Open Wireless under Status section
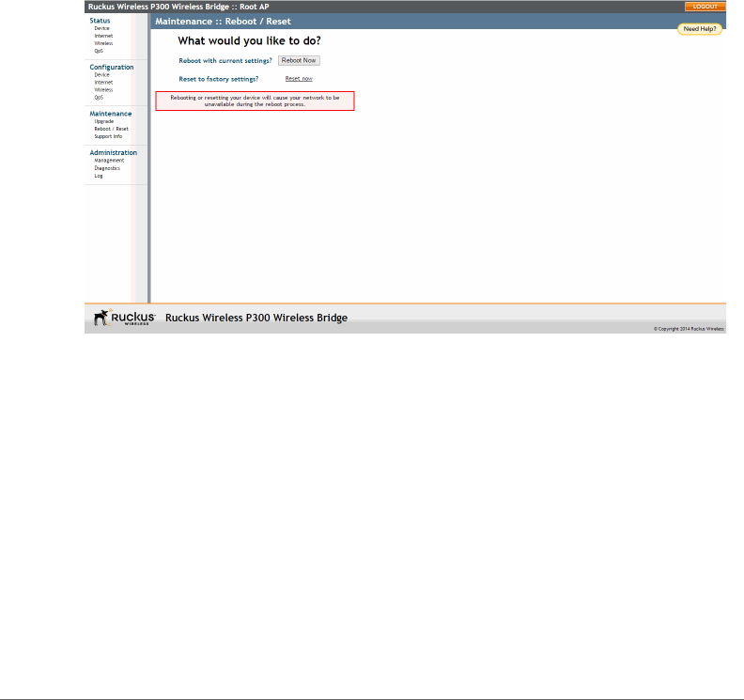The image size is (744, 700). click(x=103, y=43)
